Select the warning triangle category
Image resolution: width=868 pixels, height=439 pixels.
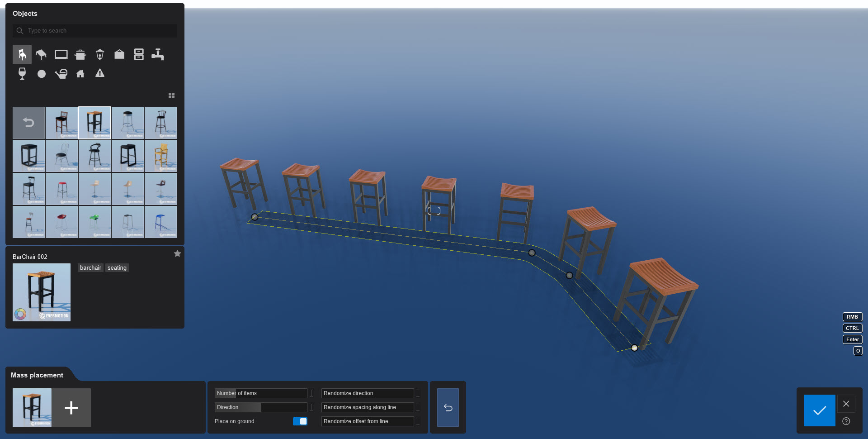pos(100,73)
